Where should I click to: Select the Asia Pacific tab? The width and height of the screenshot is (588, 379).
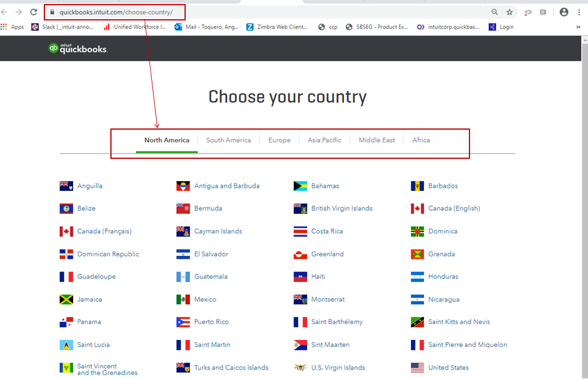click(x=324, y=140)
